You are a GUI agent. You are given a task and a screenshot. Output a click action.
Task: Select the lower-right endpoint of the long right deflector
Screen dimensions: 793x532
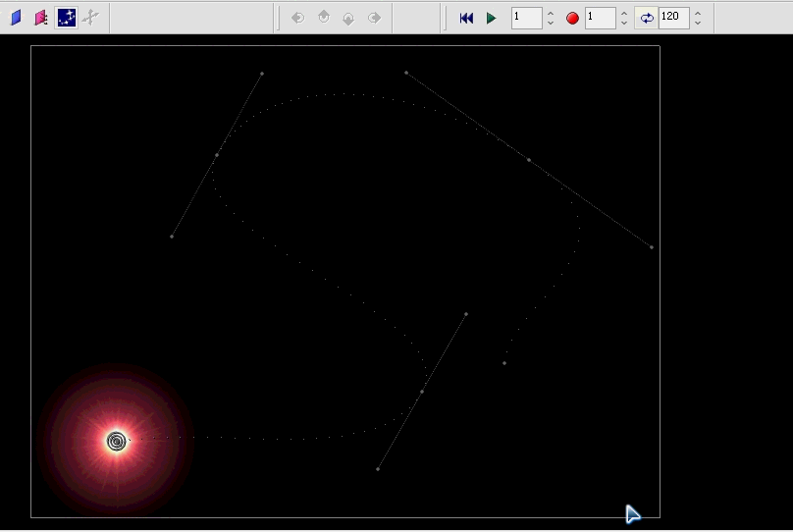tap(652, 247)
